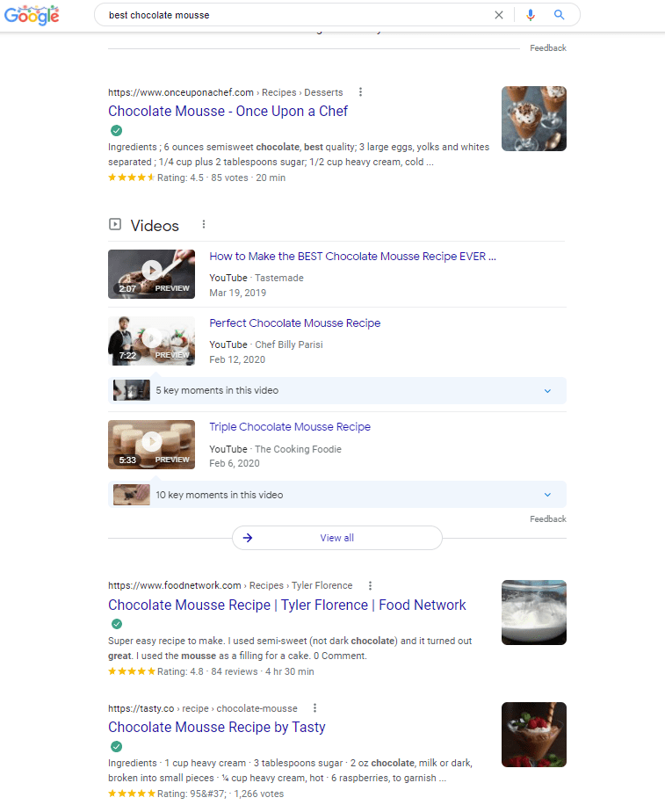The width and height of the screenshot is (665, 812).
Task: Click green verified badge under Once Upon a Chef
Action: point(117,130)
